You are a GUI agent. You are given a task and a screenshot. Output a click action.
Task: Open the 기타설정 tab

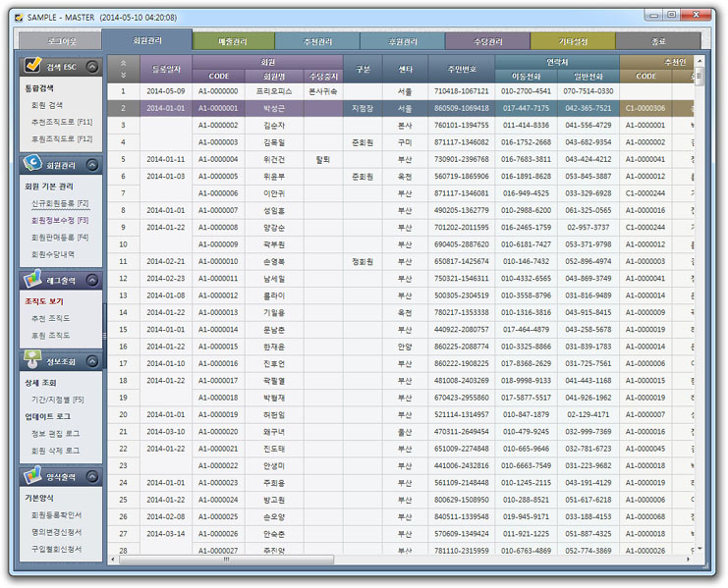click(x=573, y=41)
